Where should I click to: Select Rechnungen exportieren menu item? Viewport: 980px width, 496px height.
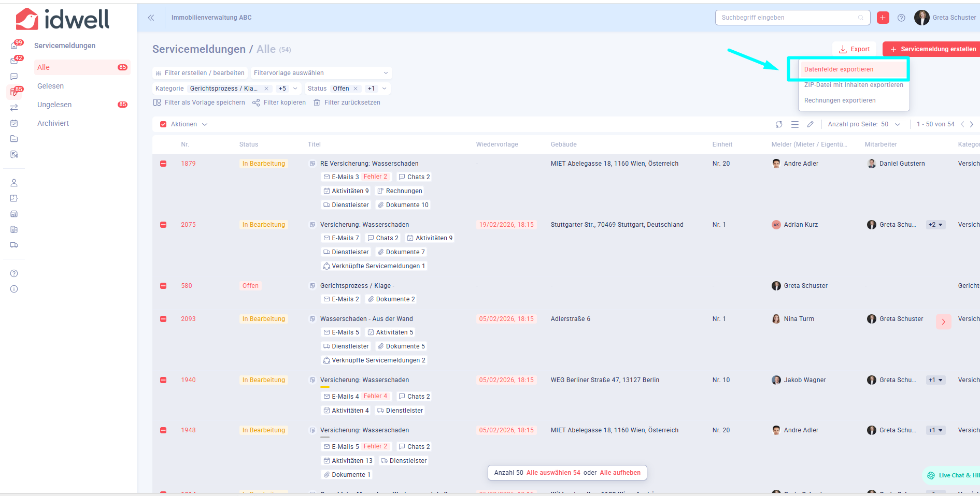(x=840, y=100)
